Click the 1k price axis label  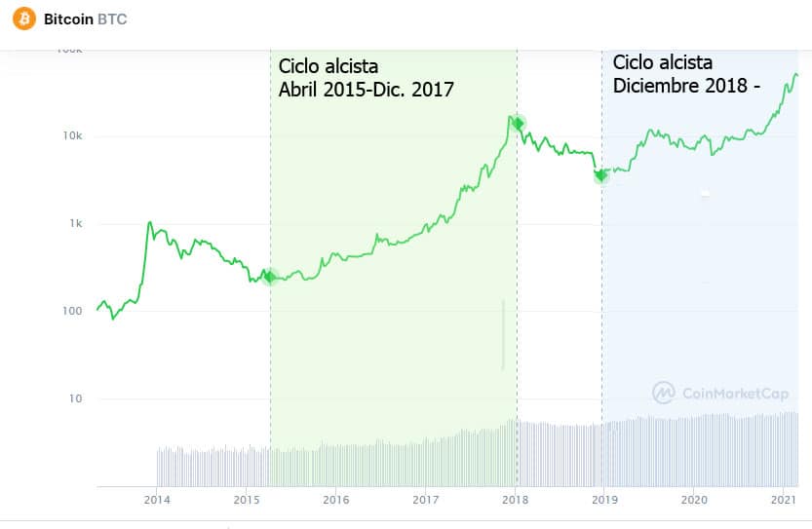(x=76, y=223)
